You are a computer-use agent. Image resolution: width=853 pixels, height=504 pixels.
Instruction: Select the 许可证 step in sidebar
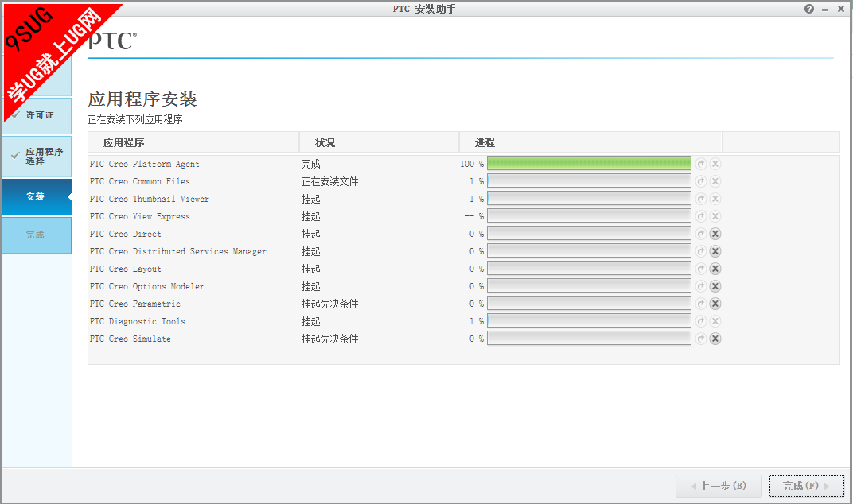37,116
